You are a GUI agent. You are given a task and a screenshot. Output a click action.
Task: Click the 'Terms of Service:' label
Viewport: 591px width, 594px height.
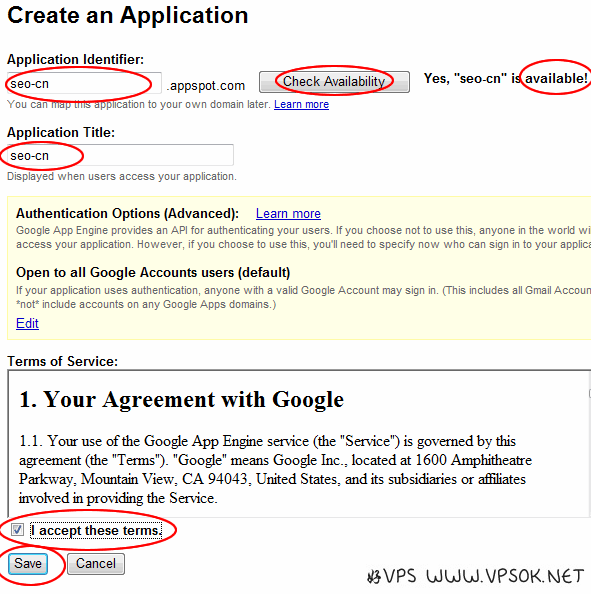(x=63, y=361)
